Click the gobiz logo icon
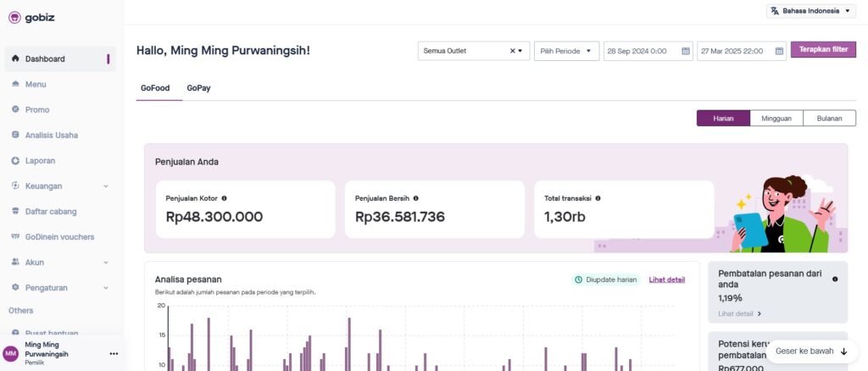This screenshot has height=371, width=868. 14,18
